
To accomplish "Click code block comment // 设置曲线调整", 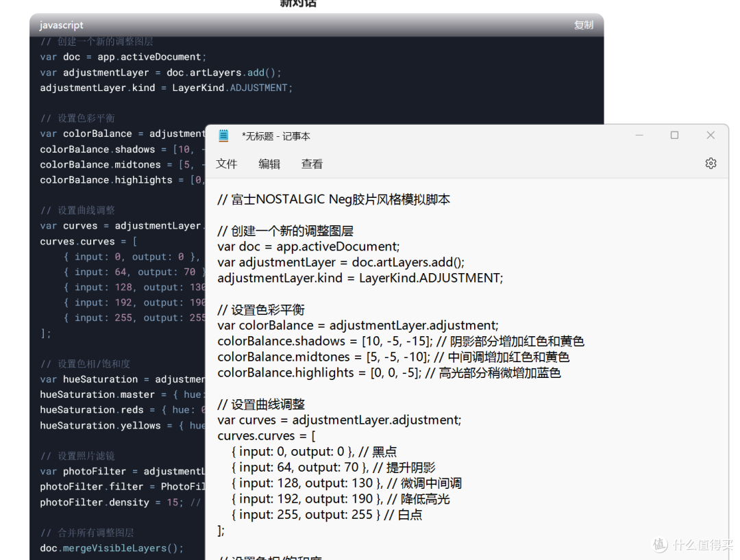I will coord(77,210).
